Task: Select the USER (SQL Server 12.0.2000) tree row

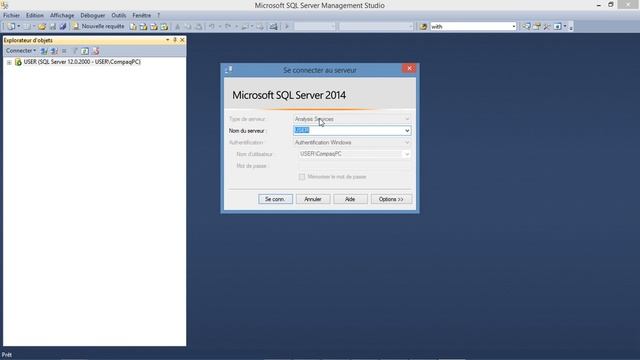Action: click(x=82, y=62)
